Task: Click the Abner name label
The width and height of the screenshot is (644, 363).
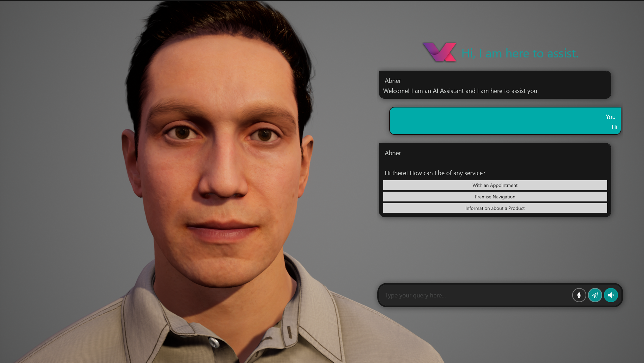Action: pos(393,80)
